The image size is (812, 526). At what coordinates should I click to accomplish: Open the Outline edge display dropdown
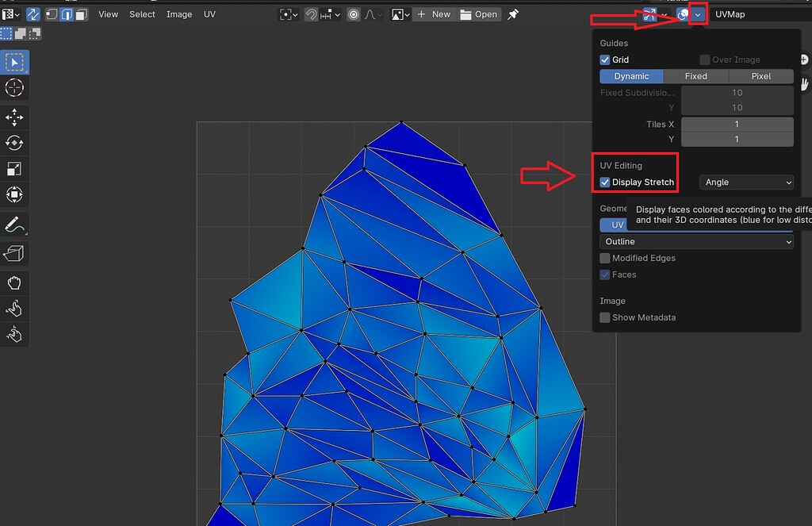point(695,242)
